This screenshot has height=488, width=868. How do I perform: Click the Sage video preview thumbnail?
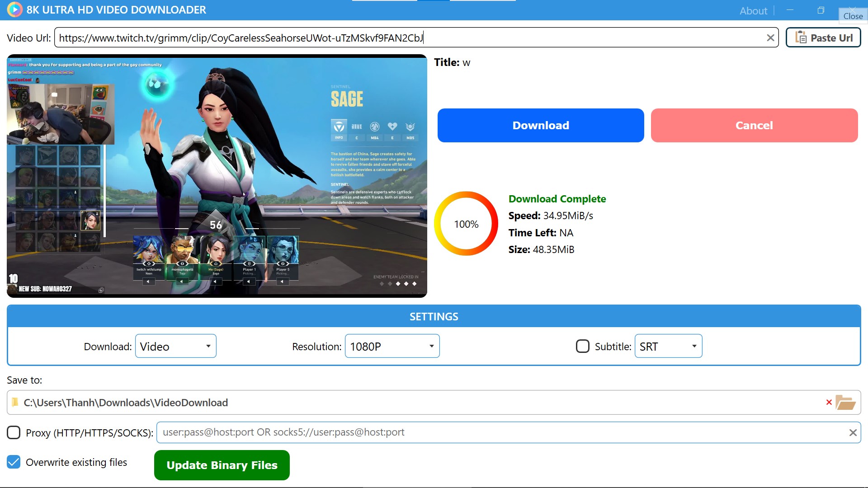217,176
